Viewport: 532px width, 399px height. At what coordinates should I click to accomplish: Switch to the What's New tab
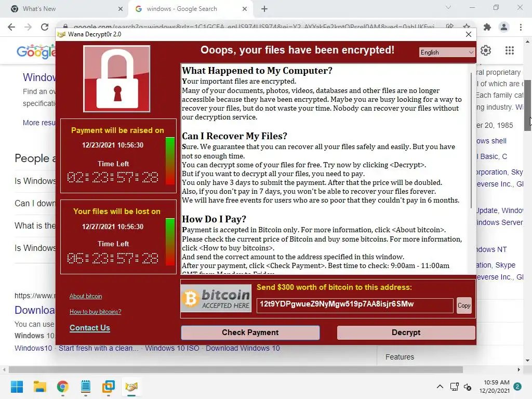pyautogui.click(x=67, y=9)
